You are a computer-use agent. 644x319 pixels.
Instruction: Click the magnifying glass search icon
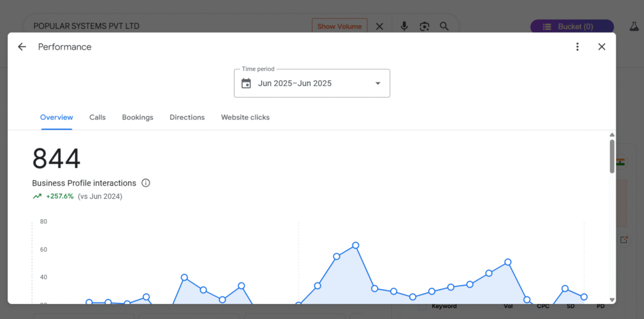pos(445,26)
